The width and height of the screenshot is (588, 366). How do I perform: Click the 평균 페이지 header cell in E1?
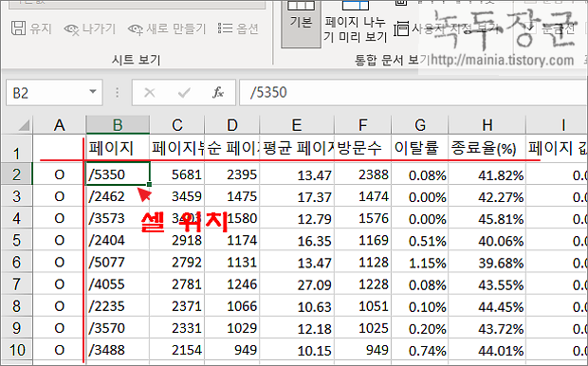pyautogui.click(x=297, y=149)
